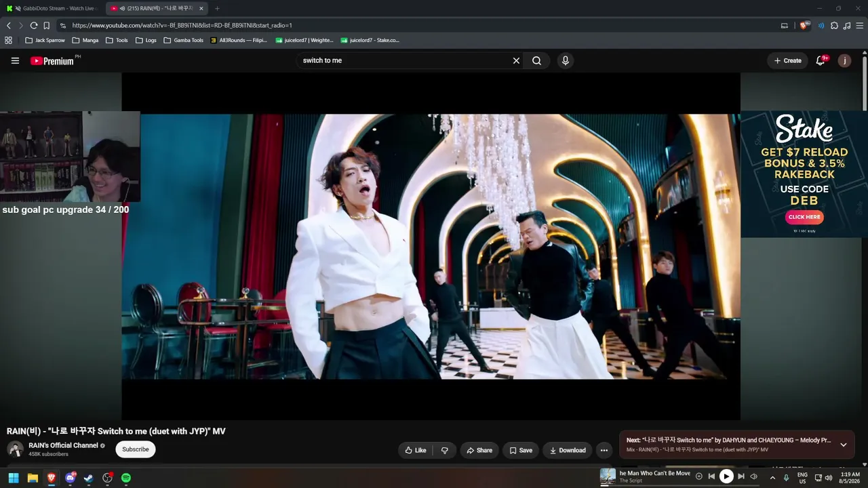868x488 pixels.
Task: Add the Spotify track with plus icon
Action: [699, 476]
